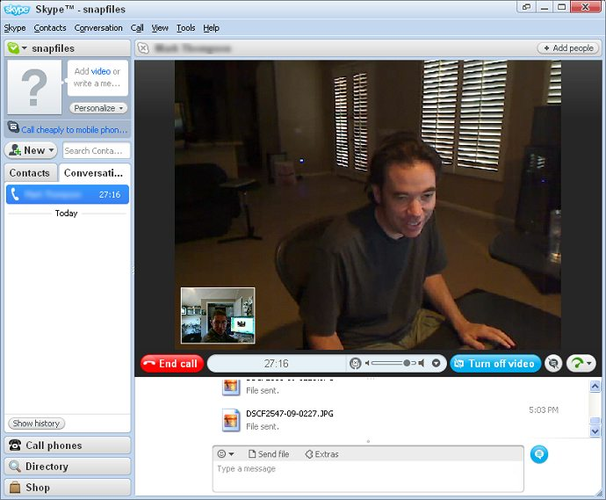The width and height of the screenshot is (606, 500).
Task: Click the DSCF2547-09-0227.JPG file name
Action: point(289,413)
